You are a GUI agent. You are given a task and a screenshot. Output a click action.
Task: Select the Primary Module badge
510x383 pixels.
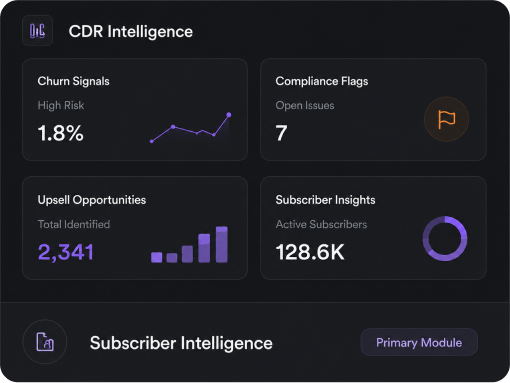point(419,342)
